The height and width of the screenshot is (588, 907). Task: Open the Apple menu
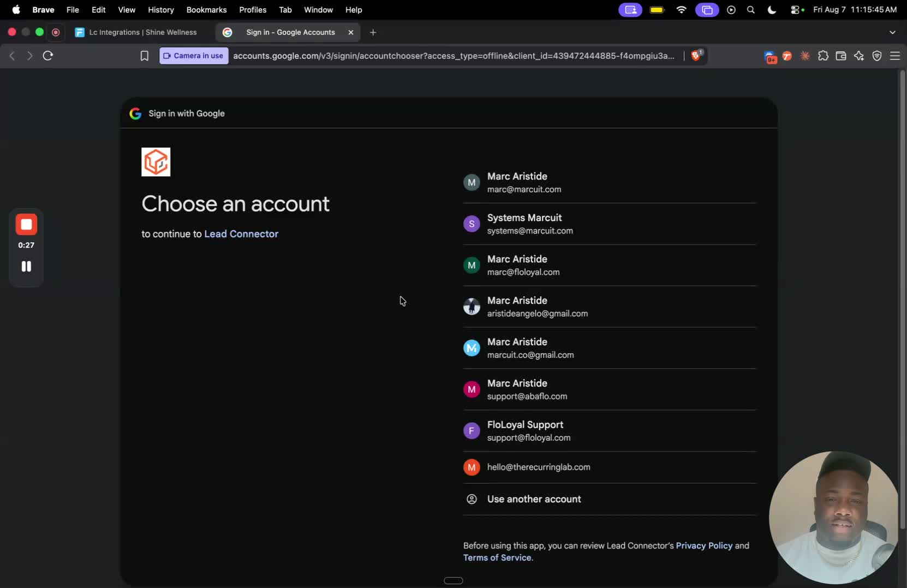(x=16, y=10)
